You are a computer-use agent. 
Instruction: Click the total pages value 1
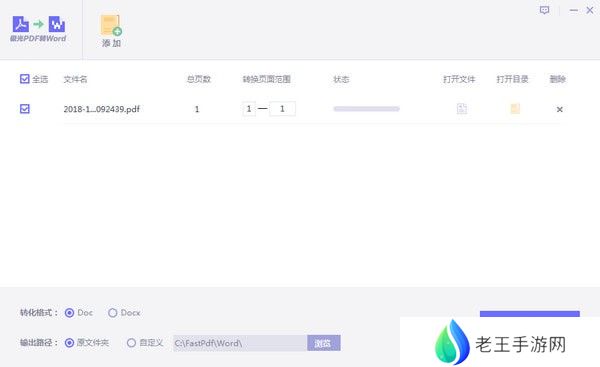[x=197, y=109]
